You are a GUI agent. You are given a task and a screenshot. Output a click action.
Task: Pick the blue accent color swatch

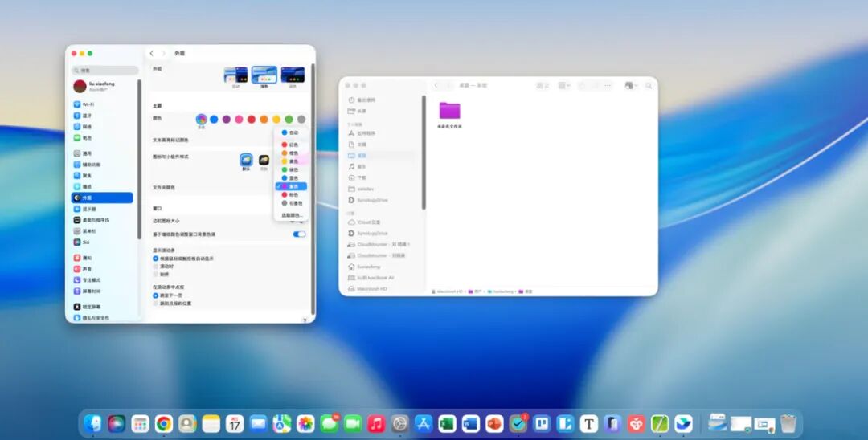click(214, 120)
